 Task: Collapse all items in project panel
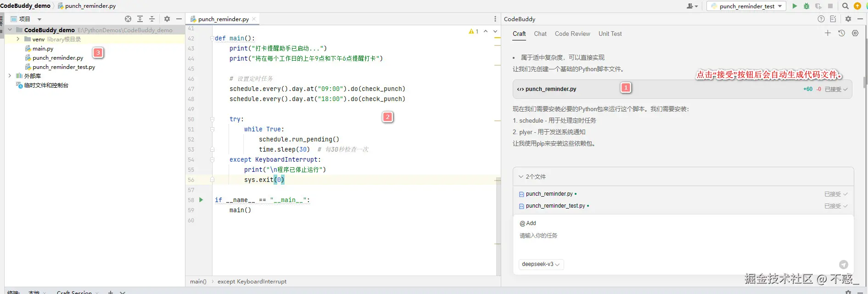pos(152,19)
